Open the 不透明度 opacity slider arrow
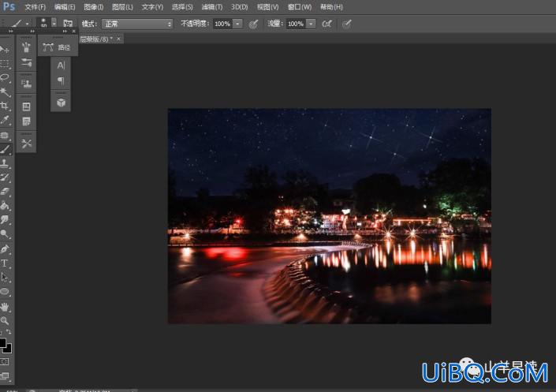This screenshot has width=556, height=392. 237,24
